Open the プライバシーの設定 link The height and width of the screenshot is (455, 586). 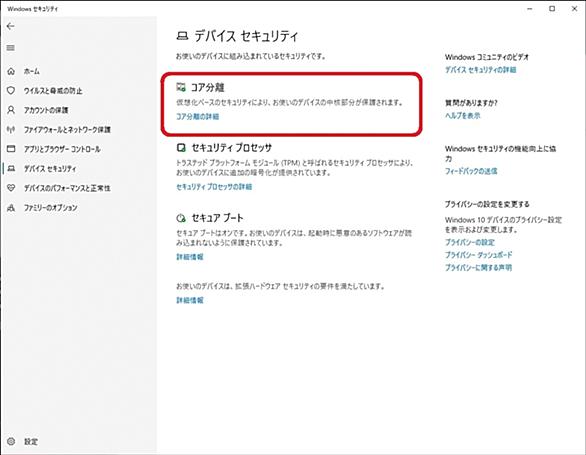pos(470,242)
